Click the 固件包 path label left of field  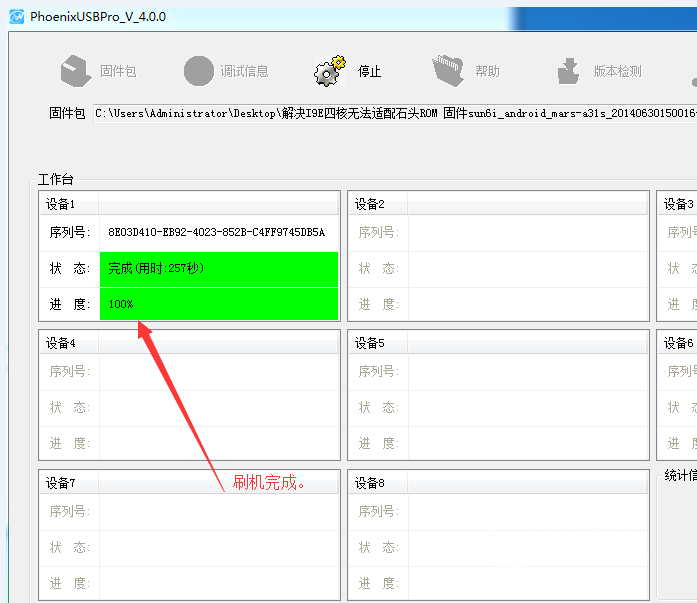67,113
